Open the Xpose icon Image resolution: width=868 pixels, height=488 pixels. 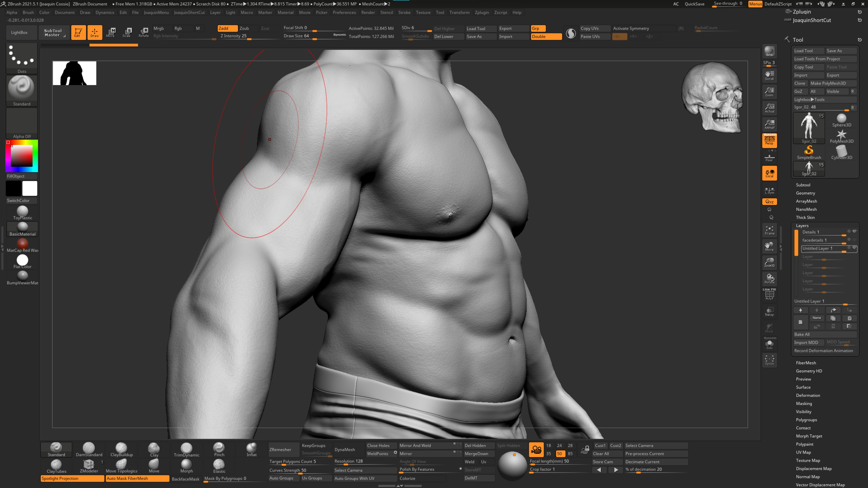tap(769, 360)
